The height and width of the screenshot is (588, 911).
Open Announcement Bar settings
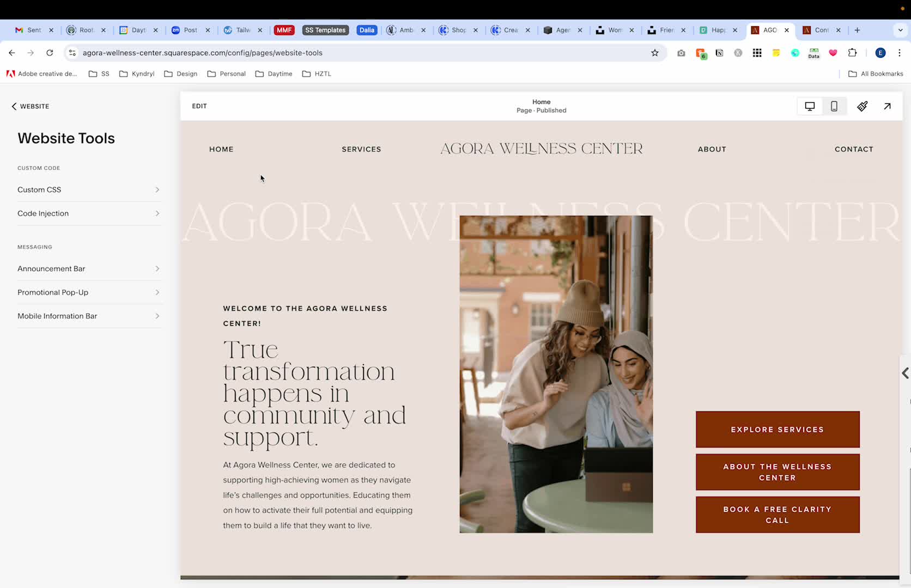89,268
